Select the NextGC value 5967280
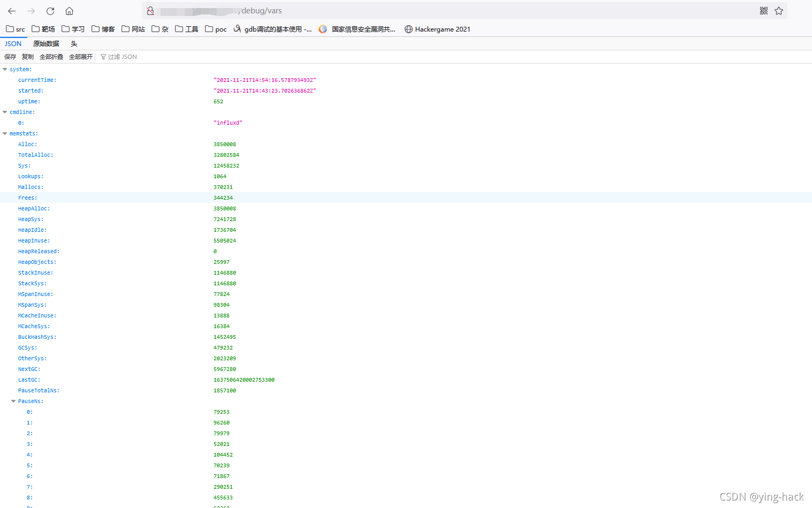Screen dimensions: 812x508 (225, 369)
